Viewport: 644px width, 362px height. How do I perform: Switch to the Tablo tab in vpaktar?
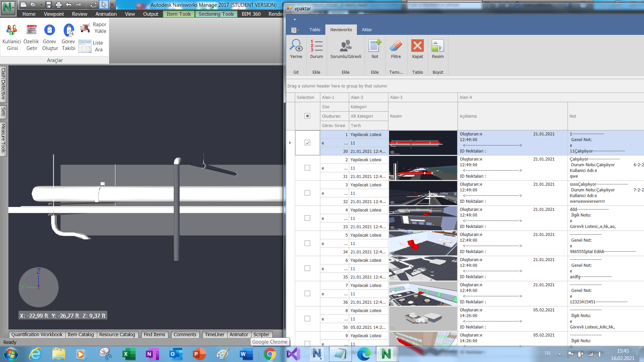tap(315, 30)
